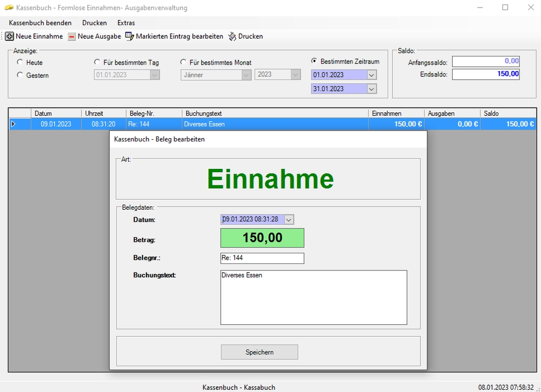Click Einnahmen cell 150,00 €
541x392 pixels.
[x=396, y=124]
